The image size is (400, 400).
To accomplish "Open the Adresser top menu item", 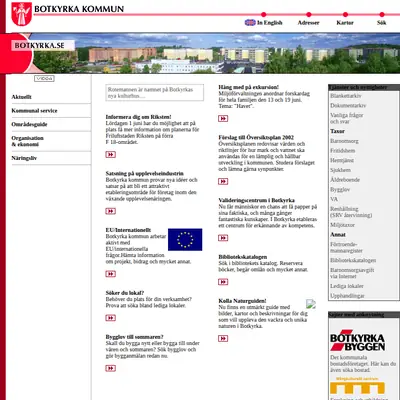I will 308,23.
